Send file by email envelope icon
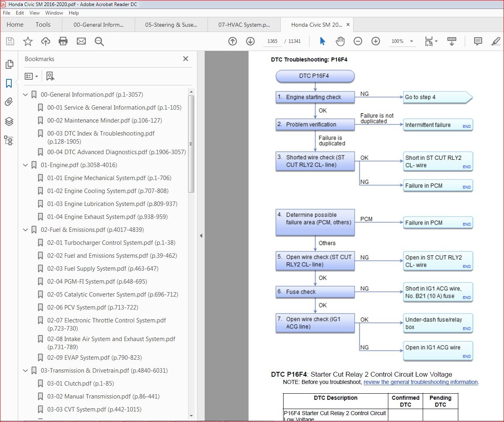 81,41
